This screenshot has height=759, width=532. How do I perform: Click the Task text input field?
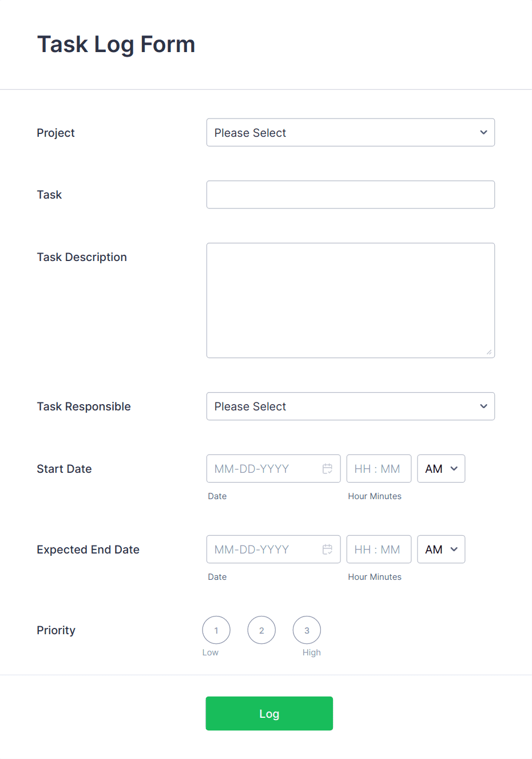tap(351, 194)
